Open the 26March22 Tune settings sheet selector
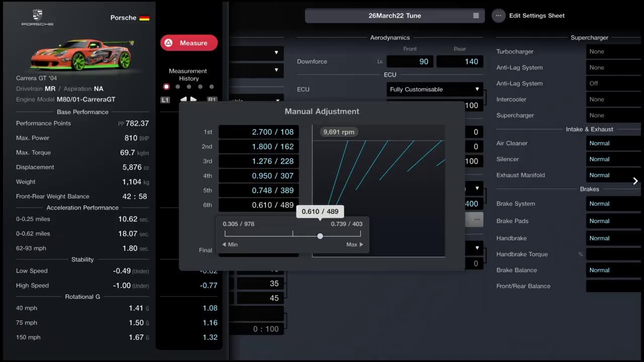The height and width of the screenshot is (362, 644). point(395,16)
